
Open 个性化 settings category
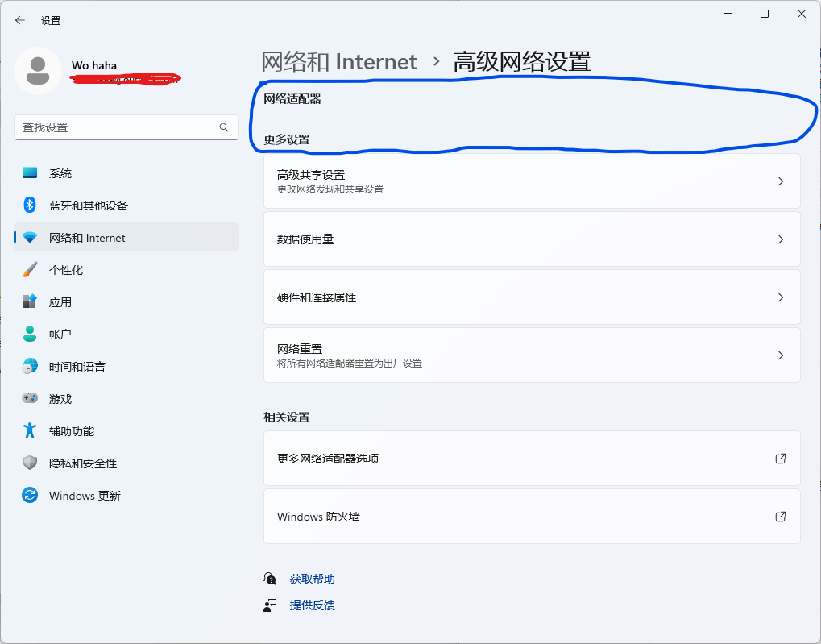[x=126, y=270]
